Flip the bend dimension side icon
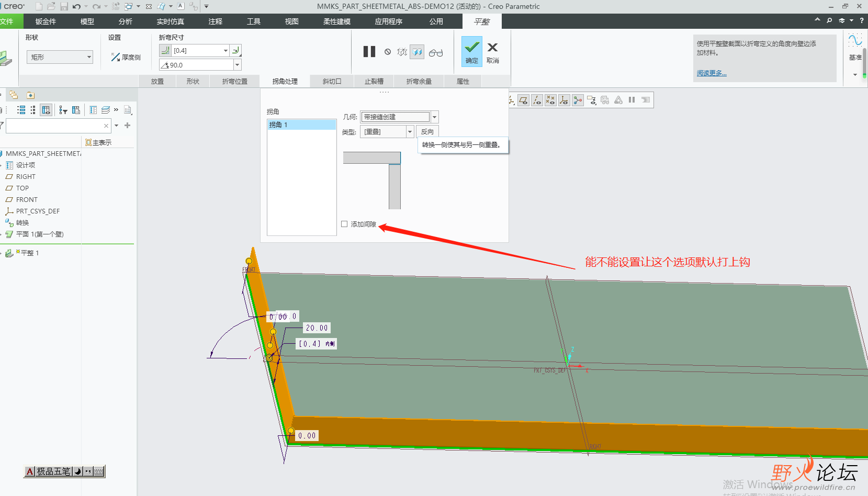Image resolution: width=868 pixels, height=496 pixels. pyautogui.click(x=236, y=50)
